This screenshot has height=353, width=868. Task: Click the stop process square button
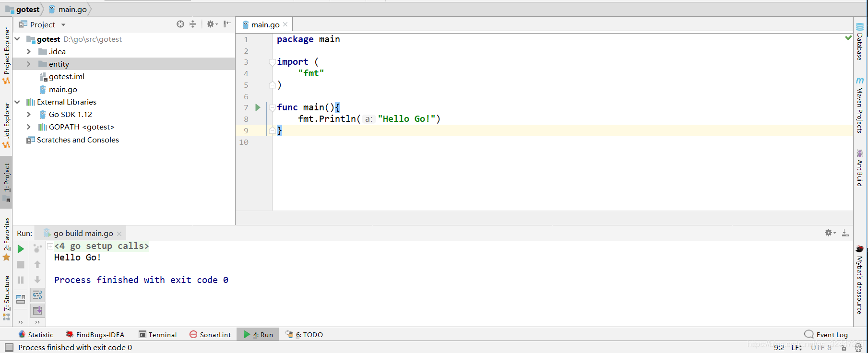point(21,265)
